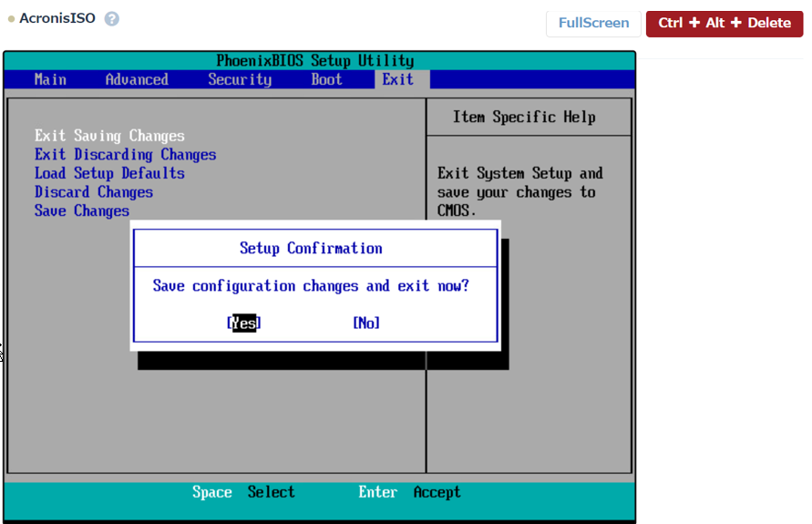Screen dimensions: 812x524
Task: Open the Main BIOS tab
Action: tap(50, 80)
